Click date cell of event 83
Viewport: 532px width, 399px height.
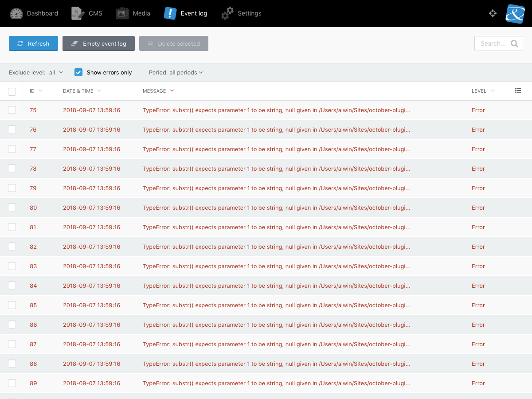92,266
